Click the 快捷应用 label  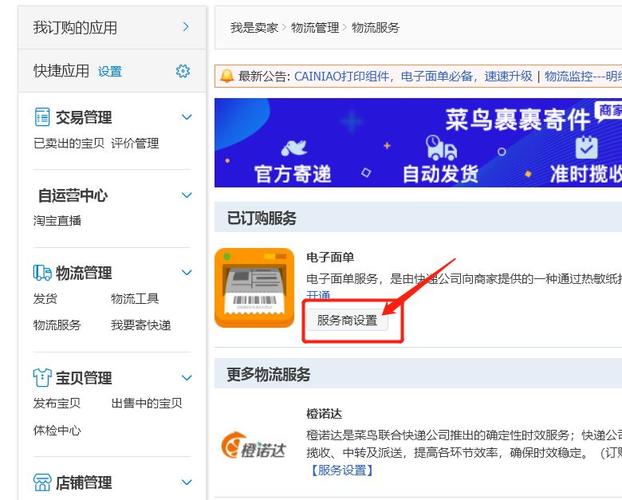point(61,71)
